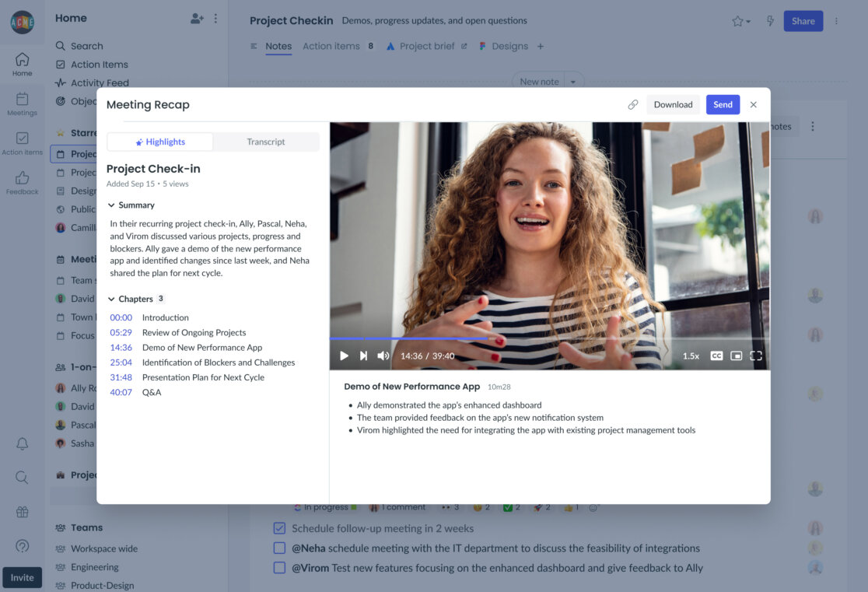This screenshot has width=868, height=592.
Task: Open Home panel more options menu
Action: tap(216, 18)
